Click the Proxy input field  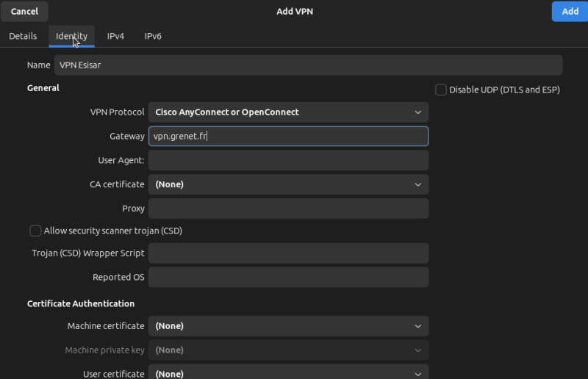[x=288, y=209]
